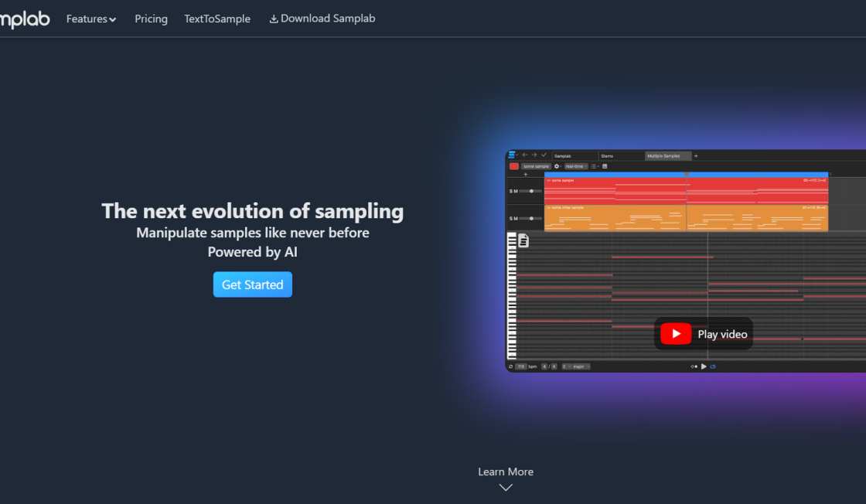
Task: Open the Features dropdown in the navigation bar
Action: click(90, 19)
